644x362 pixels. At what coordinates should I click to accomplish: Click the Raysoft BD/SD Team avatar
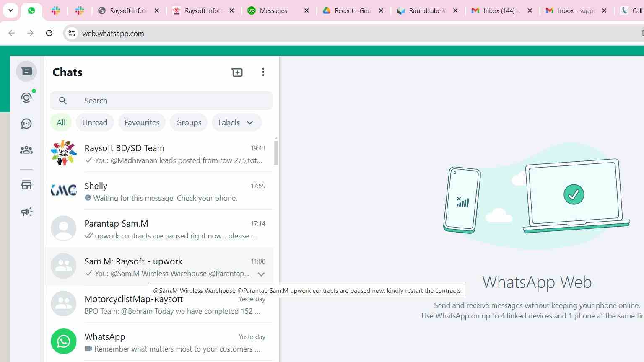pos(64,153)
